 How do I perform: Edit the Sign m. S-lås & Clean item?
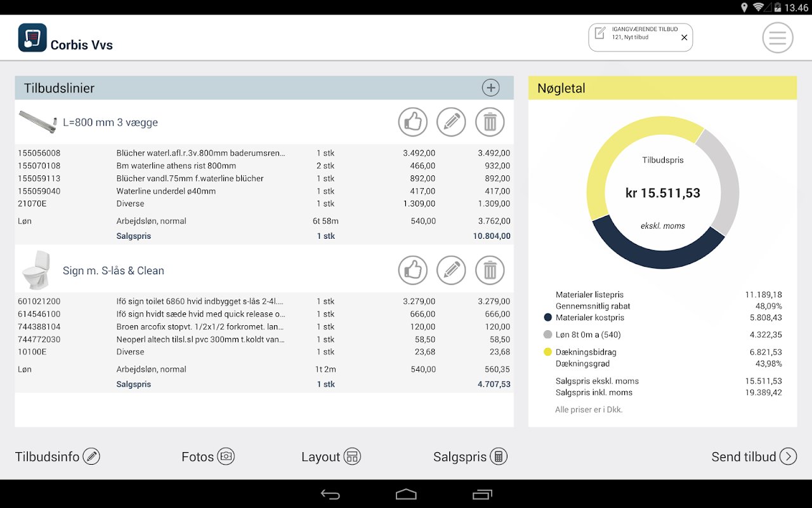[x=451, y=271]
